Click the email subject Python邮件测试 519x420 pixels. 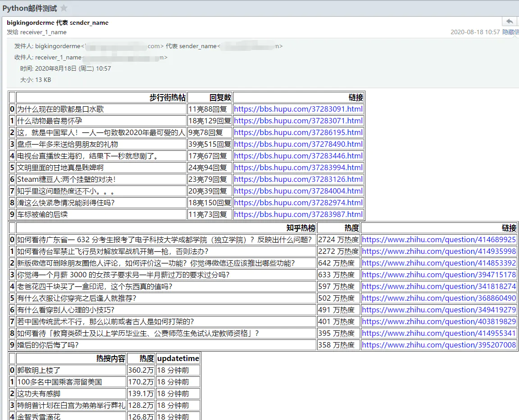30,8
